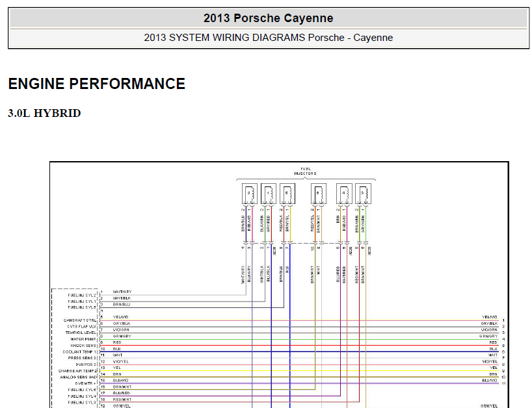
Task: Click the VIO/YEL wire label at pin 12
Action: point(121,362)
